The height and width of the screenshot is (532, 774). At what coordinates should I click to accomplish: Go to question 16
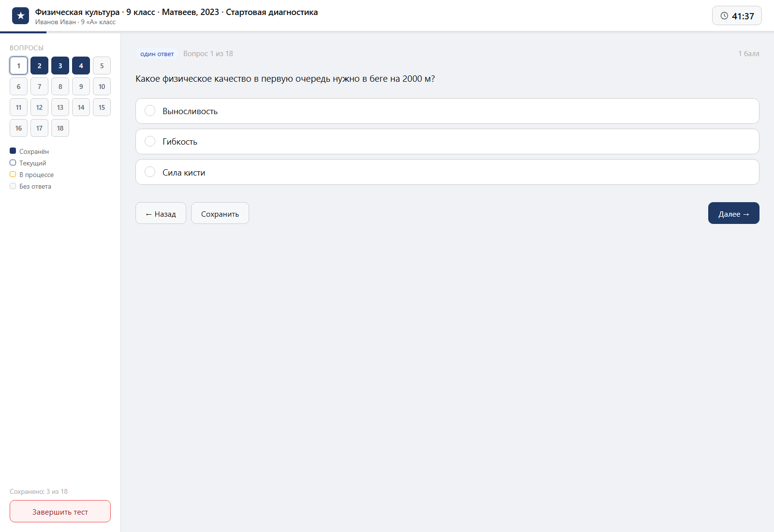tap(18, 128)
